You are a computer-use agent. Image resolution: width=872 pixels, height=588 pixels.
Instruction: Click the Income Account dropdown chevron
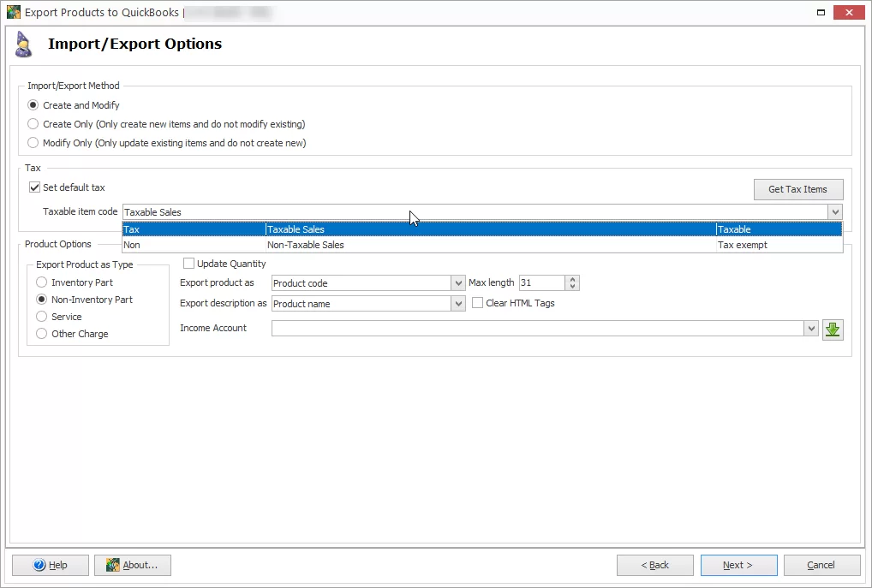810,328
